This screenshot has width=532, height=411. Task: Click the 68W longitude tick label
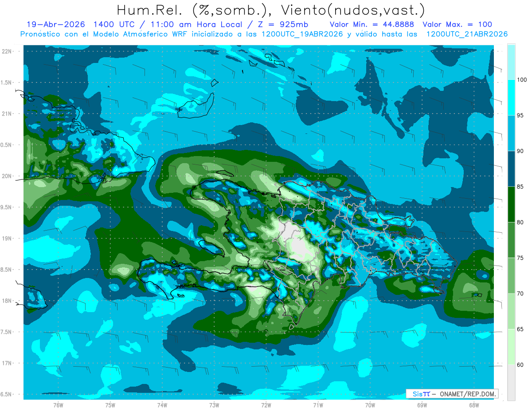click(474, 405)
